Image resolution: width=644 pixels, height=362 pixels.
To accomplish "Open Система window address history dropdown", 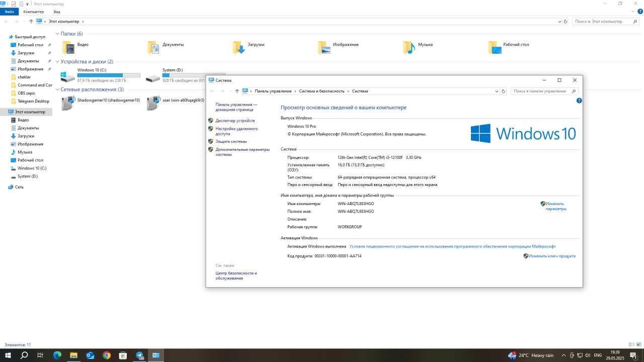I will [x=497, y=91].
